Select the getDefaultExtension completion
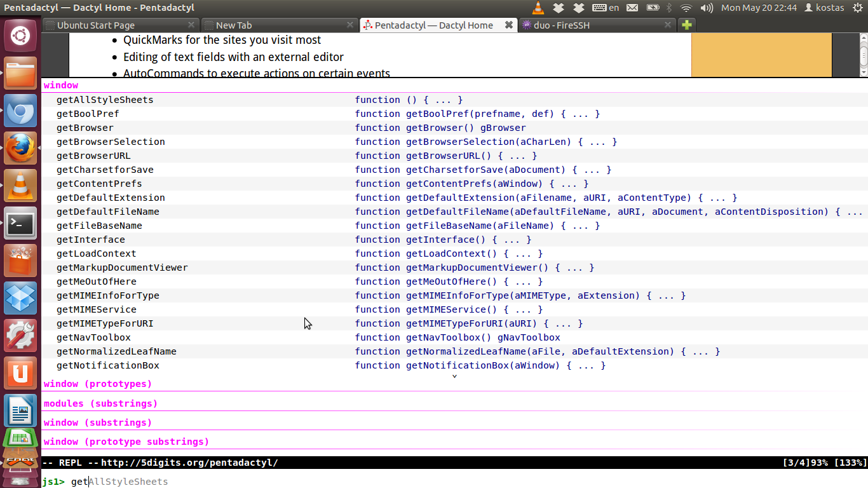 pos(454,198)
